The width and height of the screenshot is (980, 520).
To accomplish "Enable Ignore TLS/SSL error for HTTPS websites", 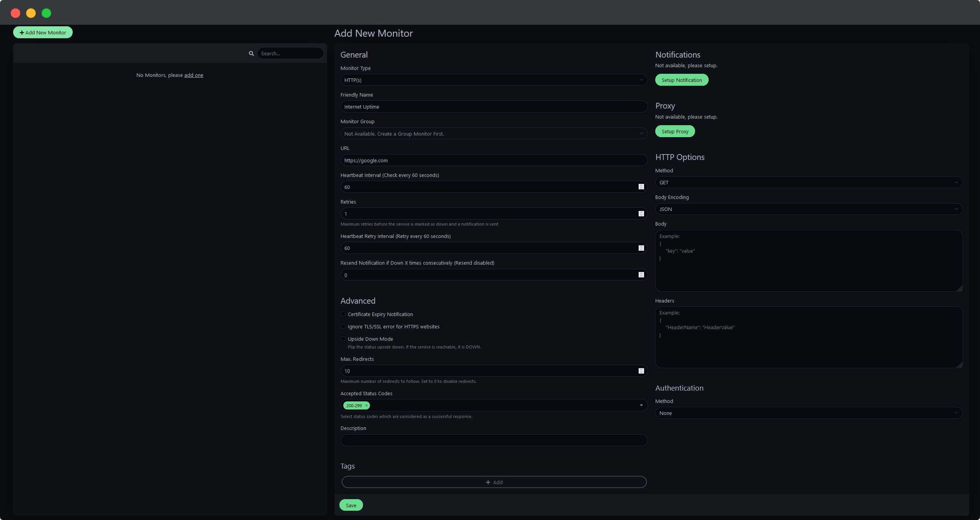I will tap(343, 326).
